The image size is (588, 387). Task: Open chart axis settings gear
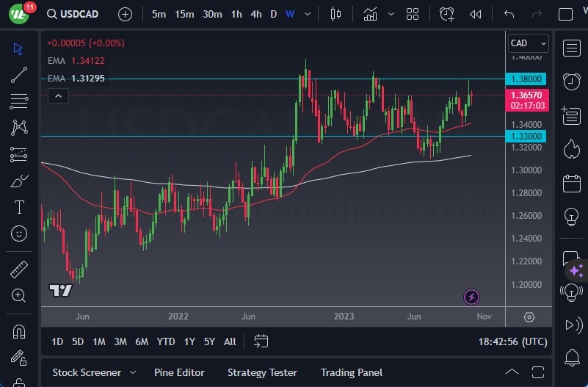pyautogui.click(x=529, y=317)
